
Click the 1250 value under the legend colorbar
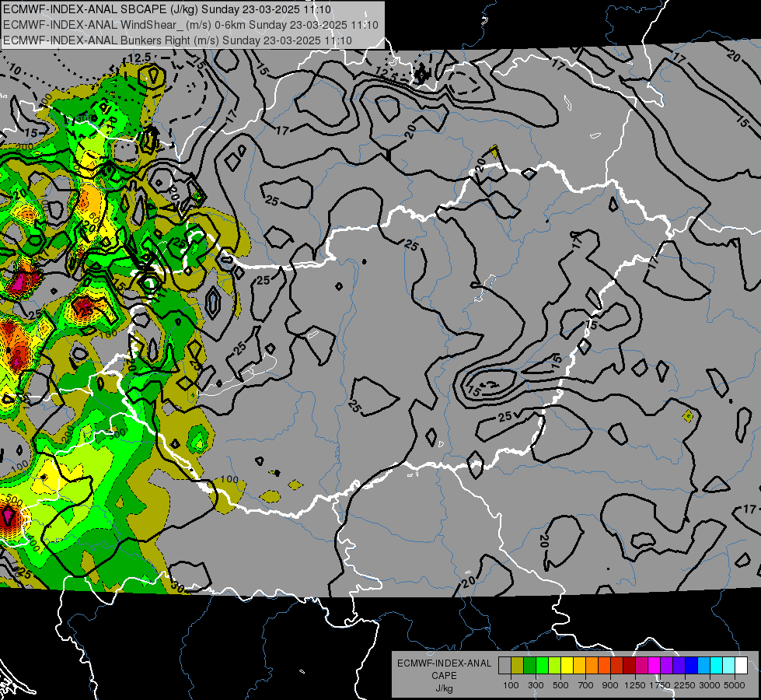click(635, 685)
